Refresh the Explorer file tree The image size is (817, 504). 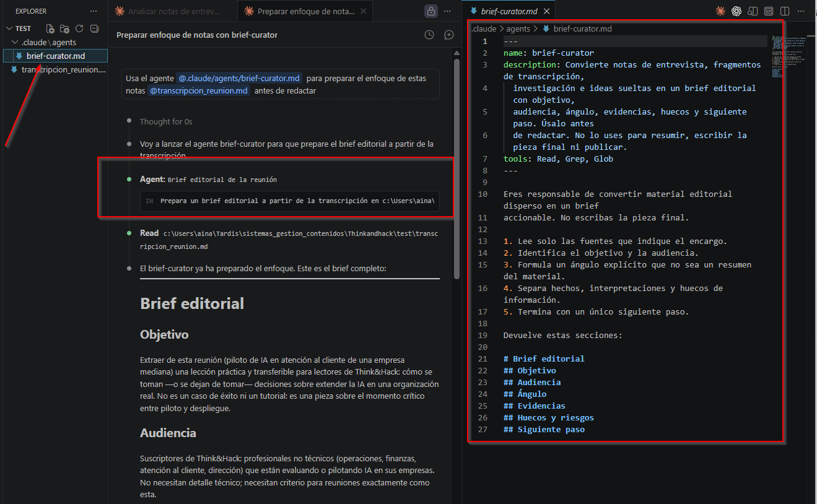pyautogui.click(x=79, y=28)
